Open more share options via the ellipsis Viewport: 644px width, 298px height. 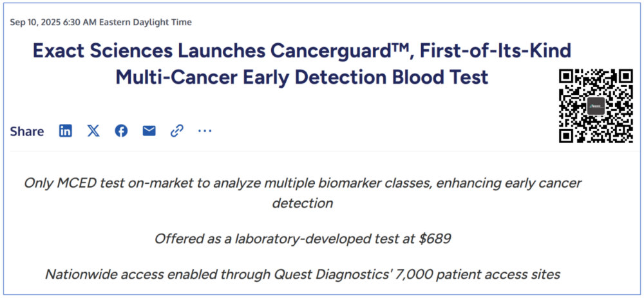[205, 131]
